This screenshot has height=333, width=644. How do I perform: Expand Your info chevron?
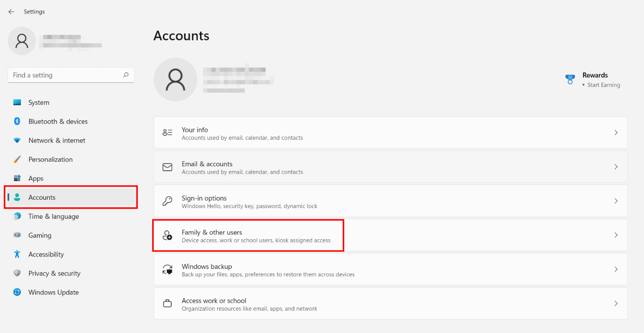(616, 132)
